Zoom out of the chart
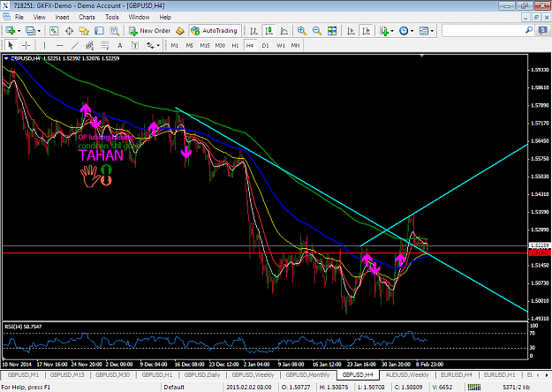The image size is (552, 392). click(317, 31)
